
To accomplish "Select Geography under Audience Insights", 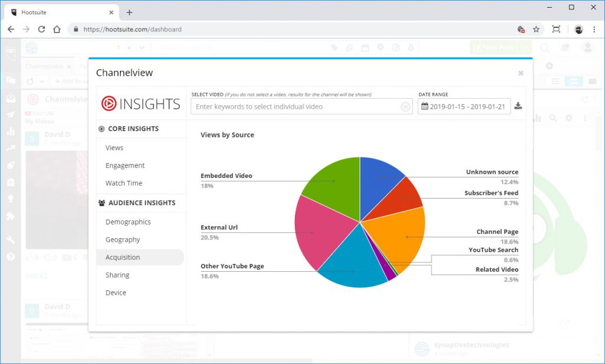I will [x=123, y=240].
